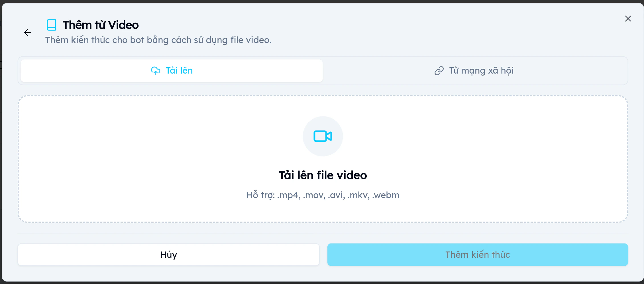Click the Tải lên file video text
Screen dimensions: 644x284
tap(323, 175)
